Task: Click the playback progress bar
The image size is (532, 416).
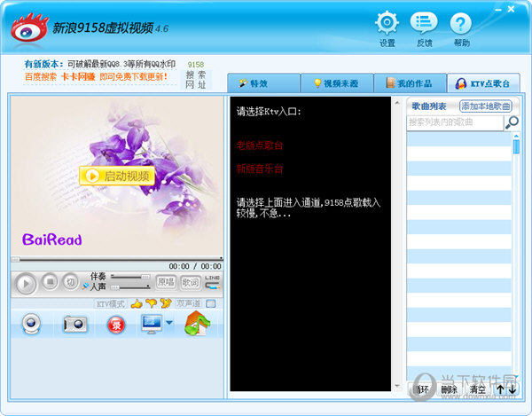Action: tap(117, 259)
